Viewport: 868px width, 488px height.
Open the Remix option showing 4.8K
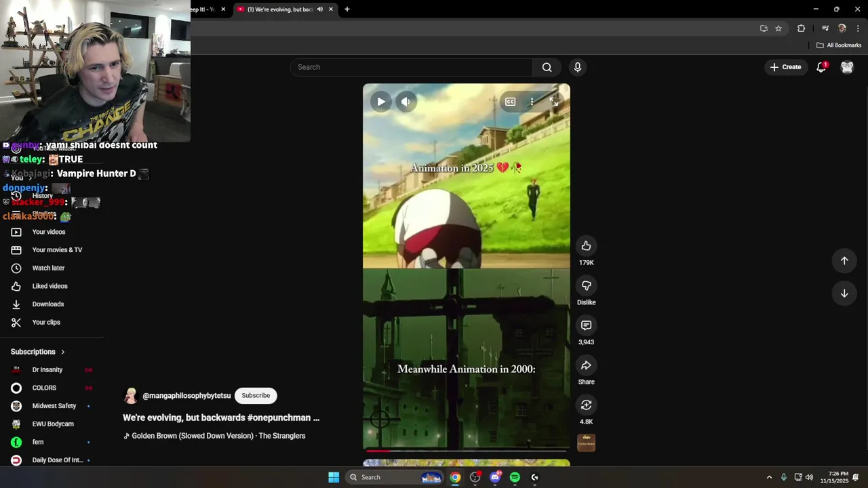pyautogui.click(x=586, y=405)
